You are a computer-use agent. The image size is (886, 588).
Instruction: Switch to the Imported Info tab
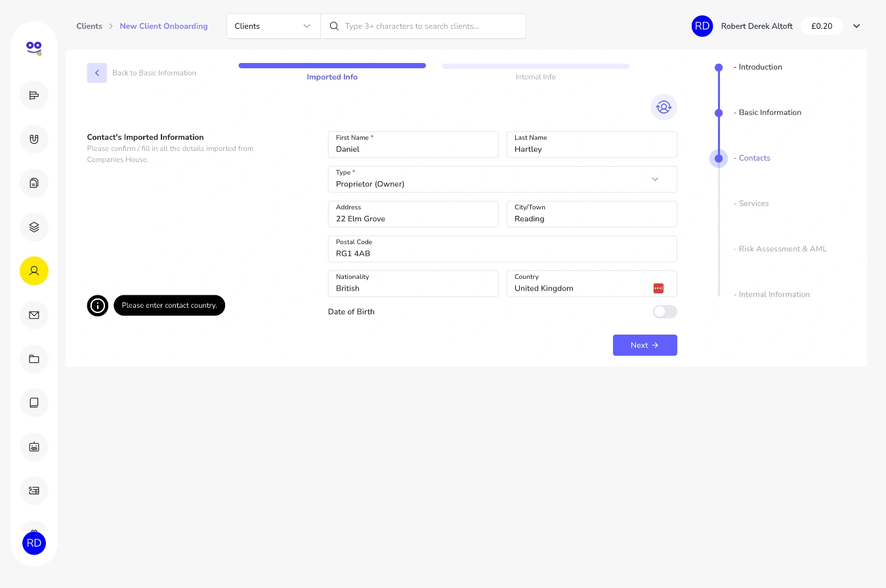[332, 77]
